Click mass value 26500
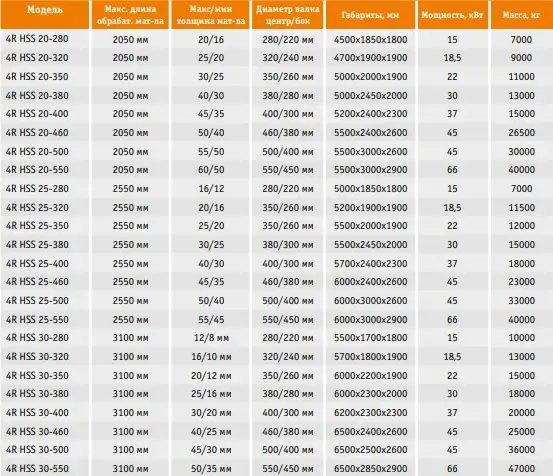This screenshot has width=553, height=476. tap(522, 133)
